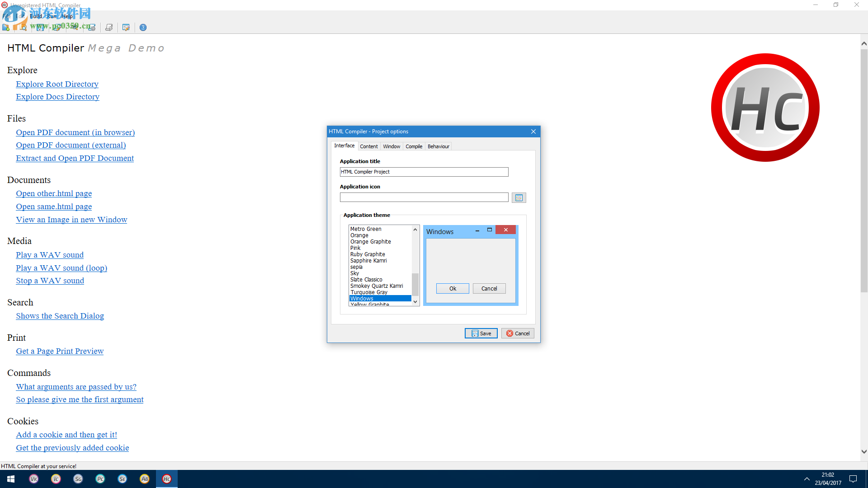Screen dimensions: 868x488
Task: Click the open folder icon in toolbar
Action: (x=21, y=28)
